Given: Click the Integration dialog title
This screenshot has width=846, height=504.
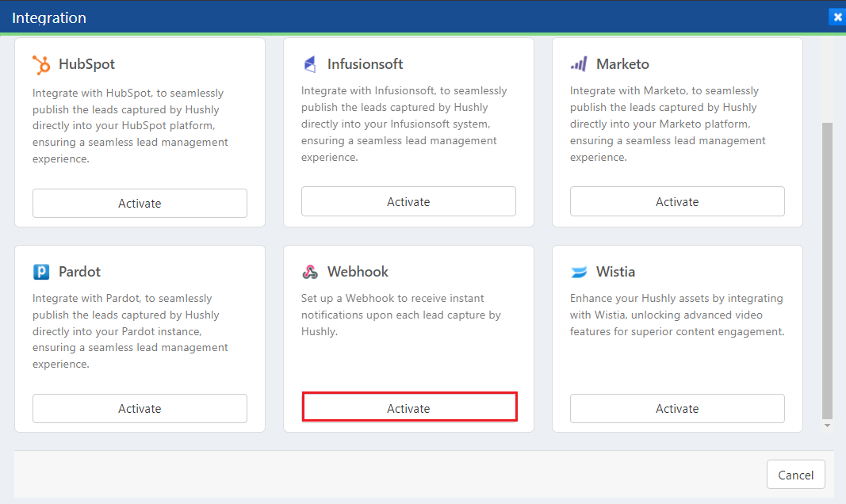Looking at the screenshot, I should coord(49,17).
